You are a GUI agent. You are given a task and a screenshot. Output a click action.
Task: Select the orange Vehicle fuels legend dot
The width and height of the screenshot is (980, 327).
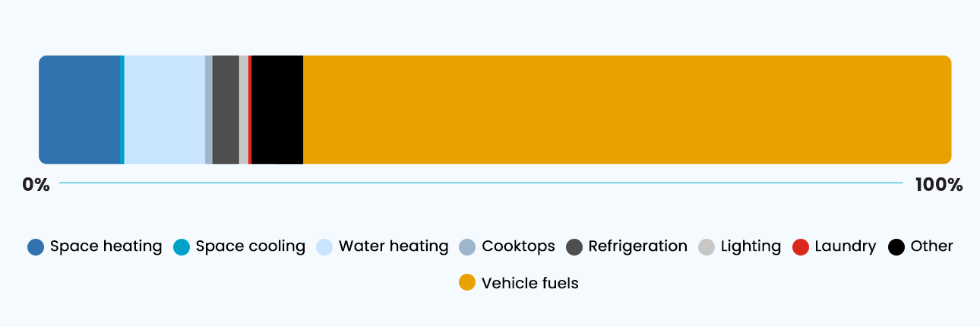[x=467, y=283]
